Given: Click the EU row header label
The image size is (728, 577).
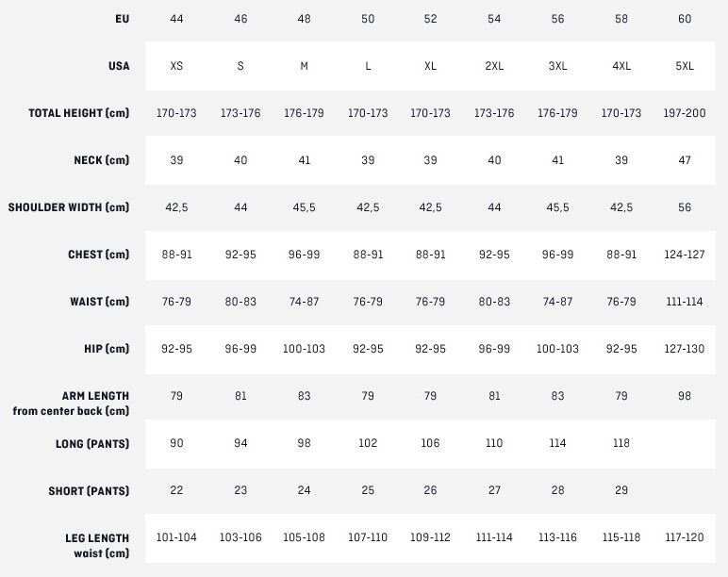Looking at the screenshot, I should pos(122,19).
